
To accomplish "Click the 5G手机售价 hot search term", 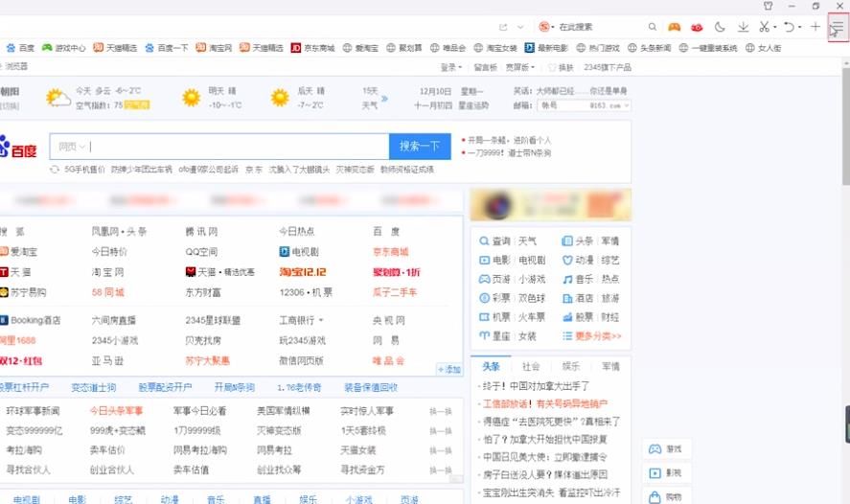I will point(84,170).
